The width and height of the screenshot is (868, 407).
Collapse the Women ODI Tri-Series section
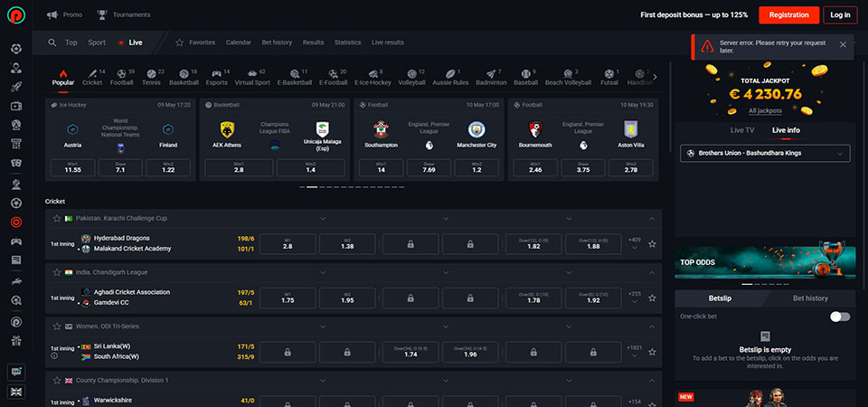(652, 327)
